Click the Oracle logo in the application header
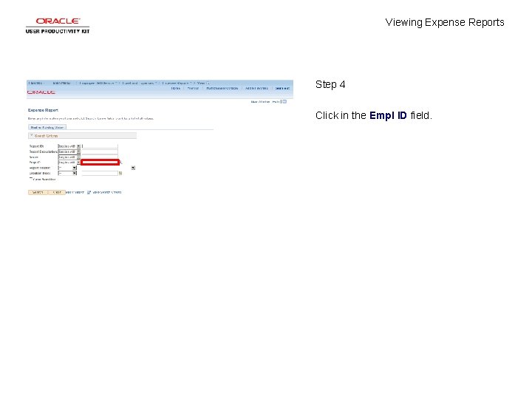This screenshot has width=532, height=399. (x=41, y=92)
